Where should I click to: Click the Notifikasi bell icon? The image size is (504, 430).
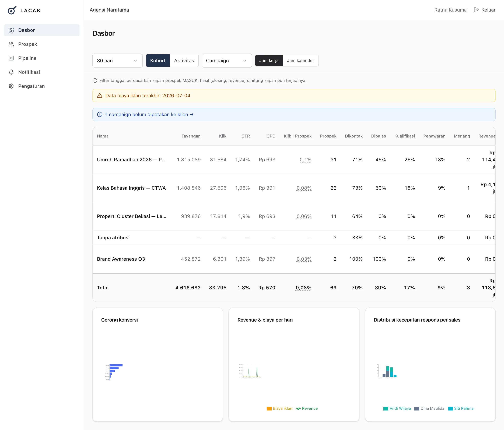[x=11, y=72]
